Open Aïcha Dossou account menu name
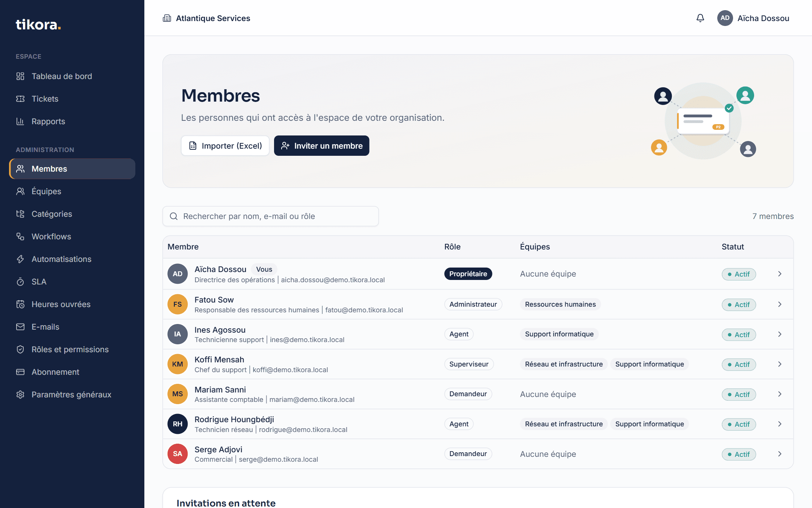The image size is (812, 508). pos(763,18)
